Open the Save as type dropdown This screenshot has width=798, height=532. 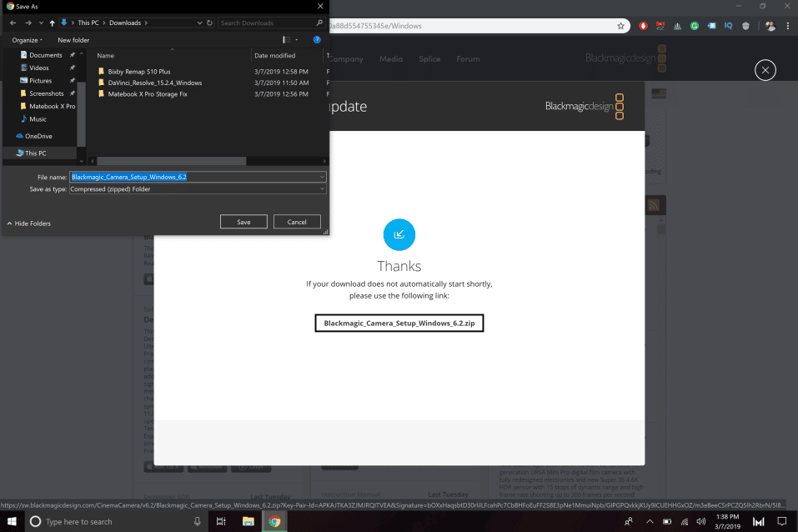pyautogui.click(x=198, y=189)
